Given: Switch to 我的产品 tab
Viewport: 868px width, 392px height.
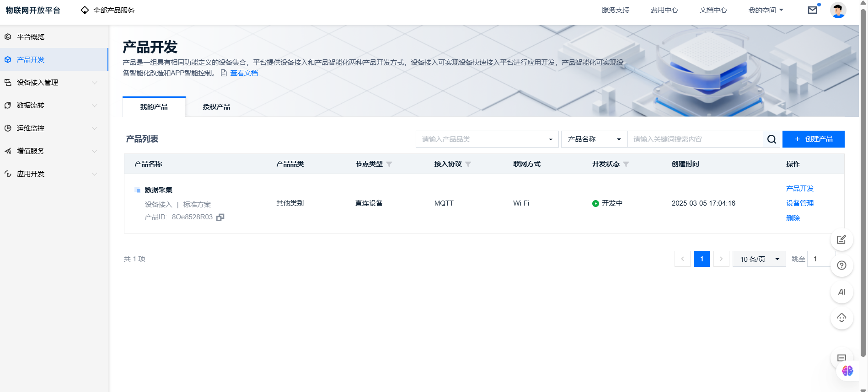Looking at the screenshot, I should [154, 107].
